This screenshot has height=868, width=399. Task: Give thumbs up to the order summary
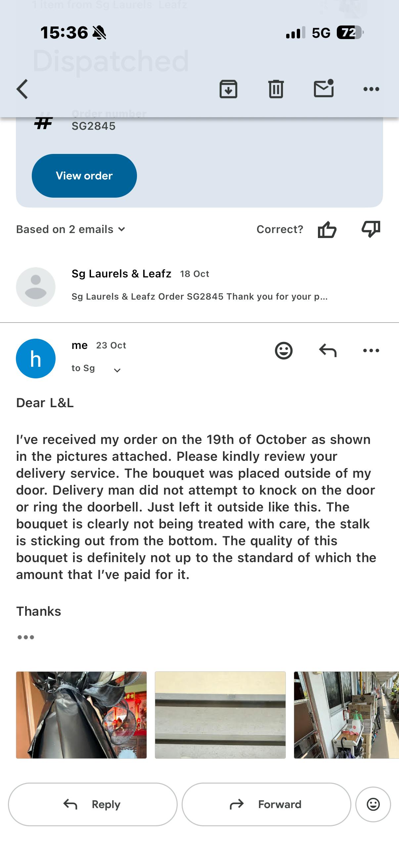point(327,230)
